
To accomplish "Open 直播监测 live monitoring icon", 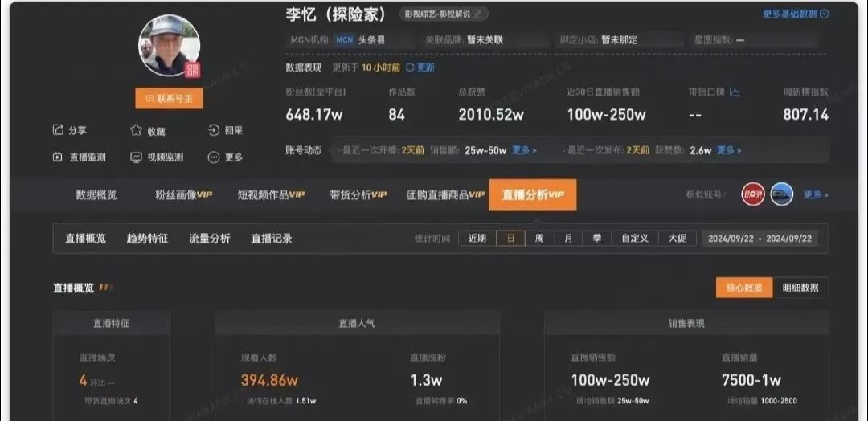I will (x=58, y=157).
